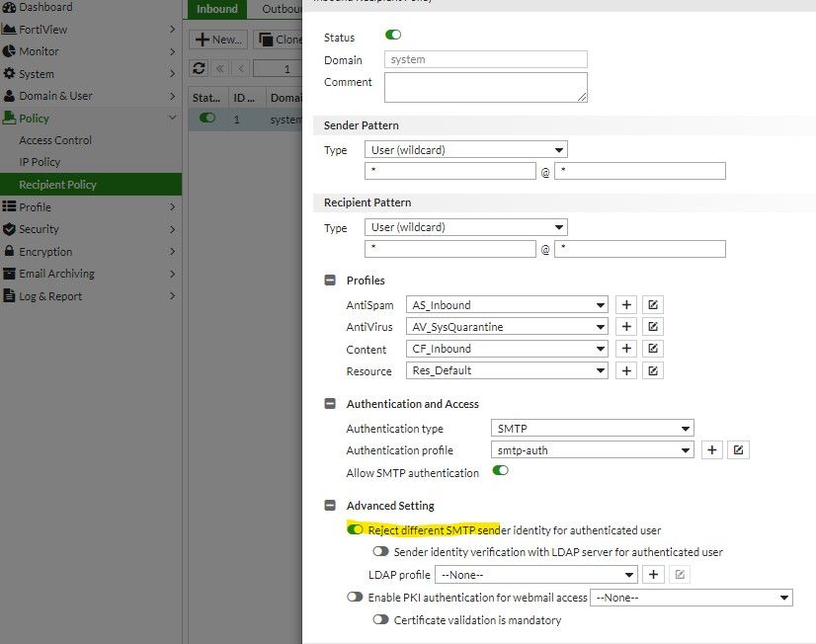
Task: Open AntiVirus profile dropdown
Action: tap(507, 327)
